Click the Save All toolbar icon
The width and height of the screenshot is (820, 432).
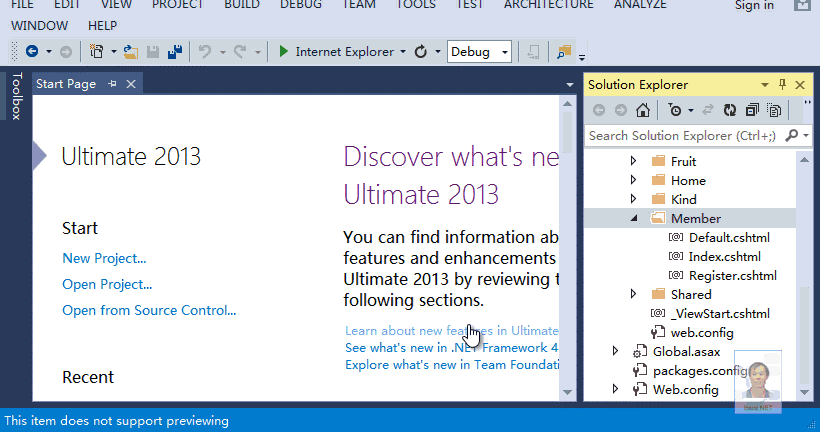175,51
